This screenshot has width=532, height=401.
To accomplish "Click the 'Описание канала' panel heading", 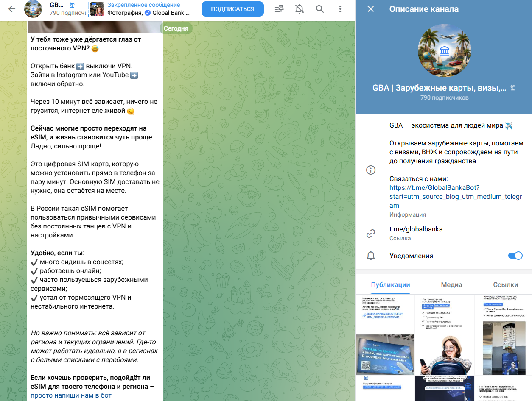I will coord(424,9).
